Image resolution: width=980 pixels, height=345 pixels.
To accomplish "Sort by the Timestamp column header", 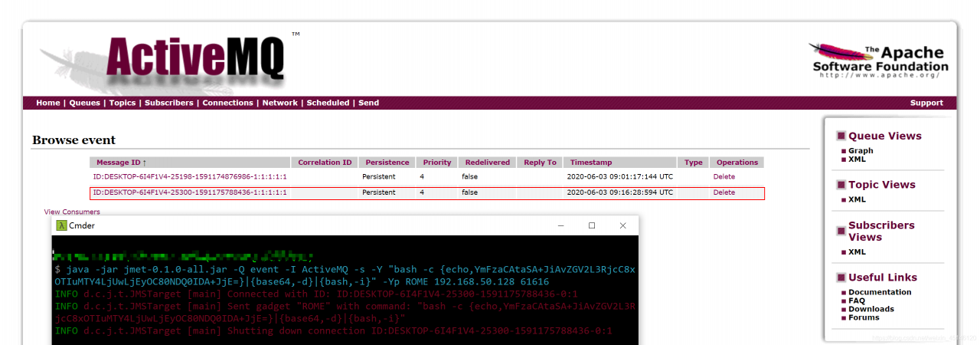I will (591, 163).
